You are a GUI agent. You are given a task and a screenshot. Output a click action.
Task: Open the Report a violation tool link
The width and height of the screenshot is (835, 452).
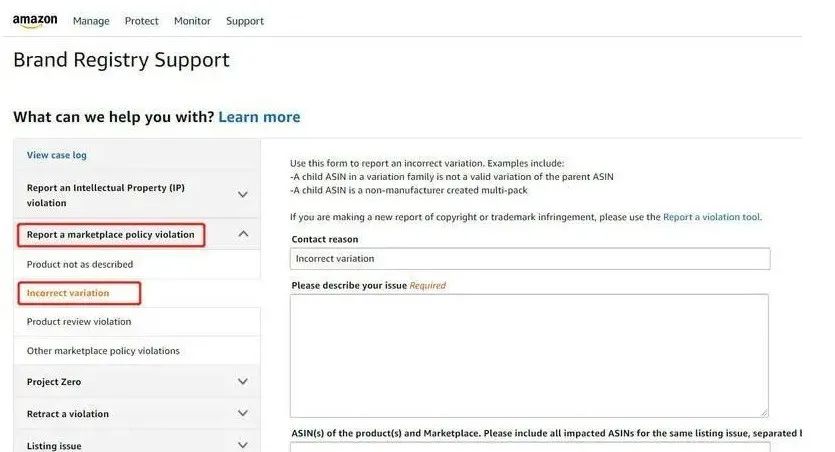[x=711, y=217]
